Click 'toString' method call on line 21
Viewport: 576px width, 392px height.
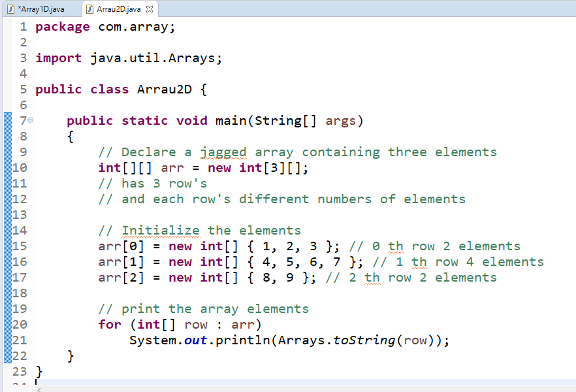(x=364, y=340)
